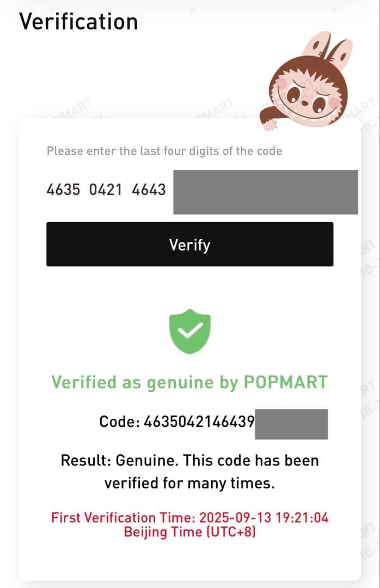The width and height of the screenshot is (380, 588).
Task: Click the code segment 0421
Action: [x=106, y=190]
